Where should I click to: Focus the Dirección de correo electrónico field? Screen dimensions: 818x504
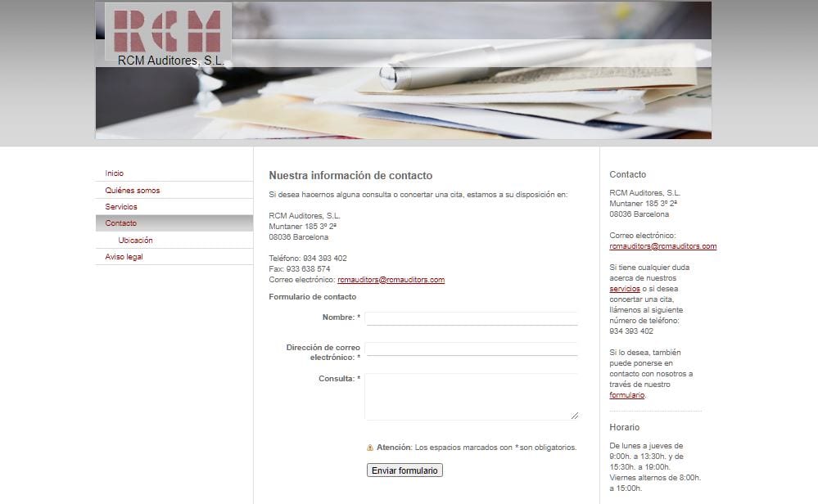click(x=472, y=349)
